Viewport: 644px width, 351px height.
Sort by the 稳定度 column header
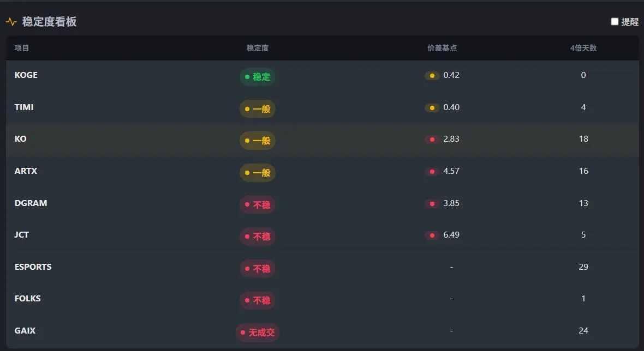(258, 48)
